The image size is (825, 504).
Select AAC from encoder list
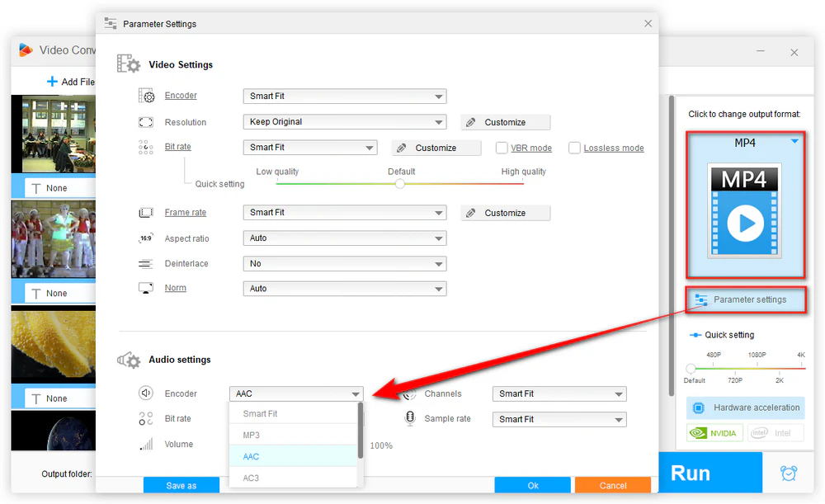tap(294, 456)
